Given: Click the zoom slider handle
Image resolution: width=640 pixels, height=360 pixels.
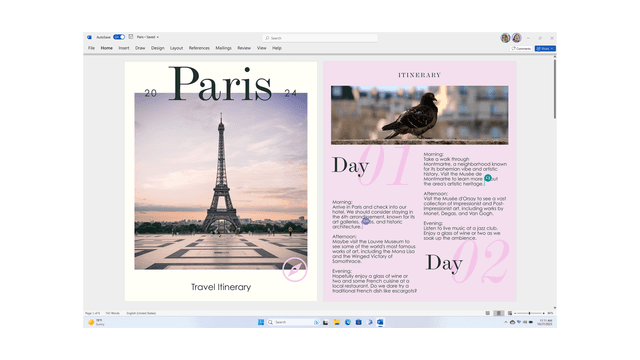Looking at the screenshot, I should (x=529, y=313).
